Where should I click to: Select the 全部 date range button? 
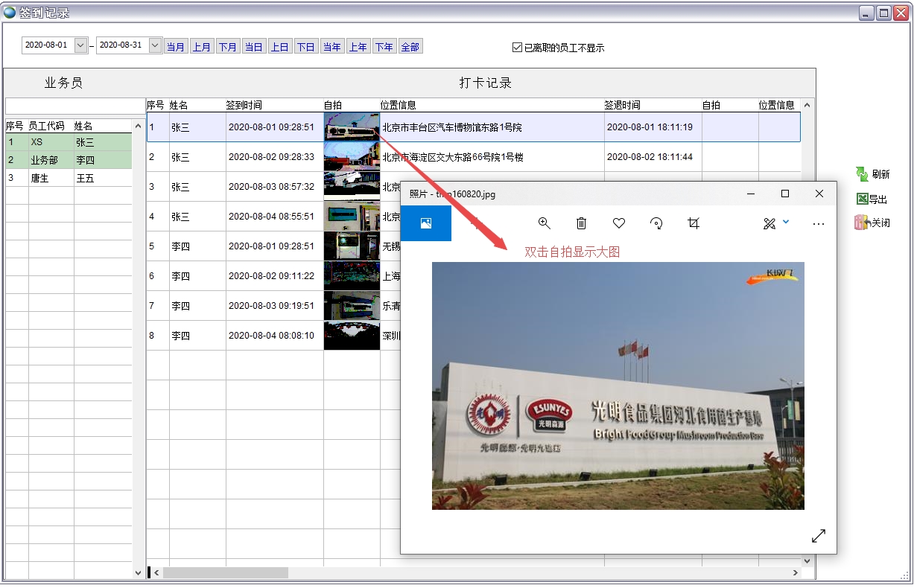[x=410, y=47]
